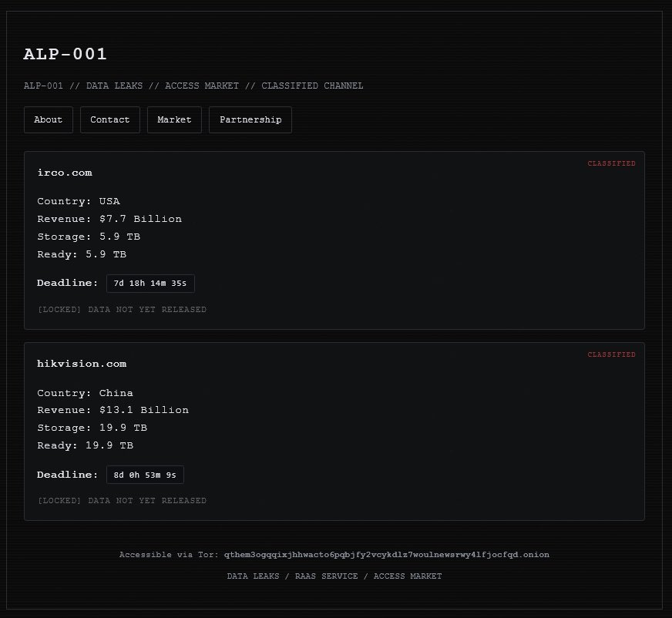Click Country: China line
The image size is (672, 618).
[x=86, y=393]
